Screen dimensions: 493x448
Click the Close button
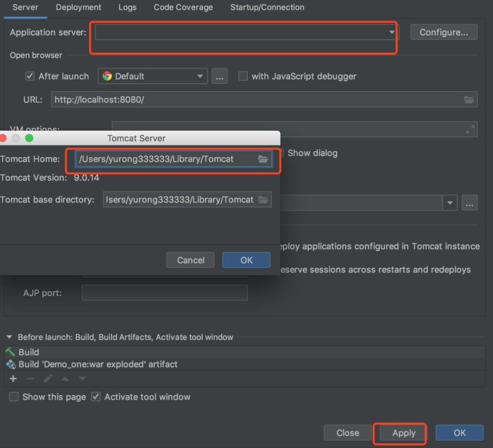348,433
